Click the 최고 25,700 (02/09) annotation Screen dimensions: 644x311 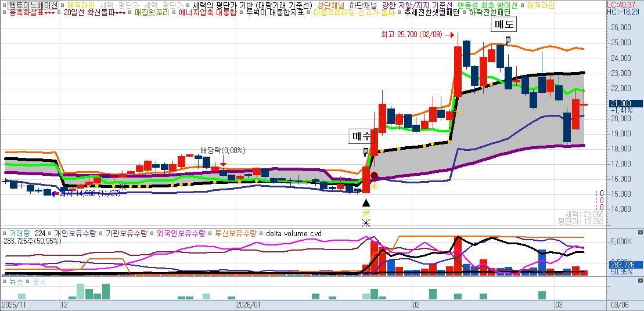tap(411, 35)
